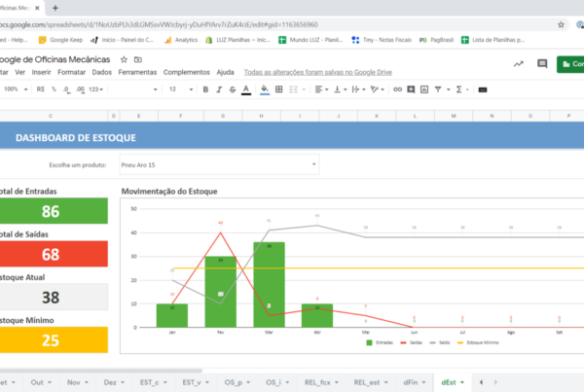Click the browser address bar URL
Viewport: 584px width, 392px height.
click(x=159, y=25)
